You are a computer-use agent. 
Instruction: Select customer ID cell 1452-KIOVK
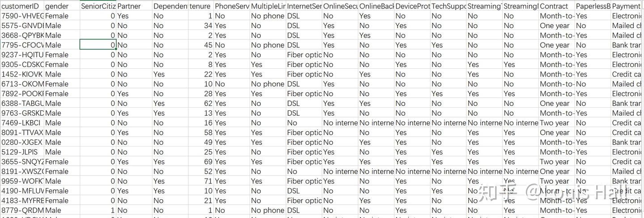22,75
